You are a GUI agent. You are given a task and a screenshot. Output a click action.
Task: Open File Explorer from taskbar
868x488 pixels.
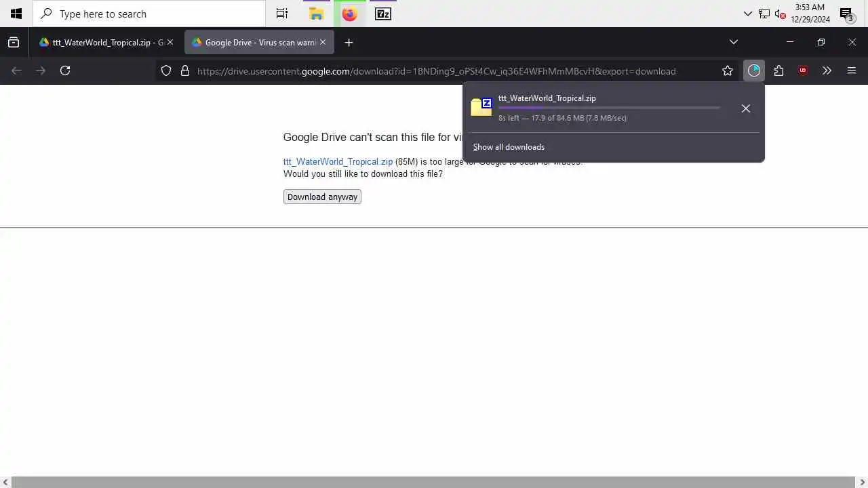[x=316, y=14]
